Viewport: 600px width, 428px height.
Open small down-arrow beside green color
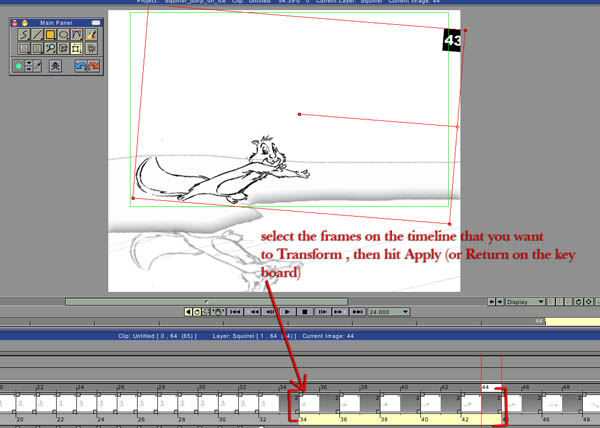click(x=29, y=63)
